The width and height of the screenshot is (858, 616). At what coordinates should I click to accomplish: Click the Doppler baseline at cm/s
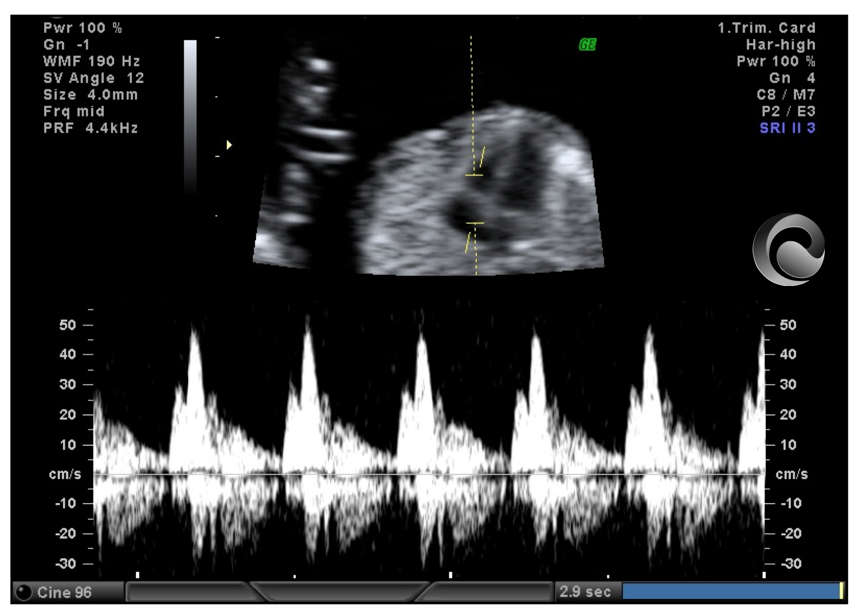429,474
